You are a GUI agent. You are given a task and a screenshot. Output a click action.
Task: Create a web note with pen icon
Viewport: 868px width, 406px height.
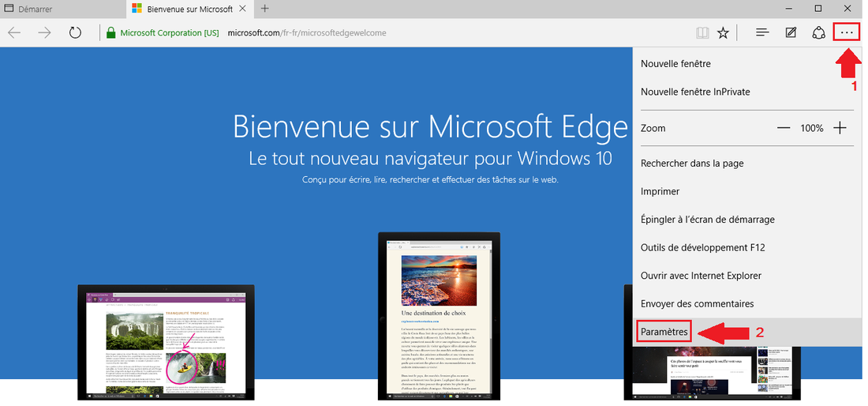791,33
